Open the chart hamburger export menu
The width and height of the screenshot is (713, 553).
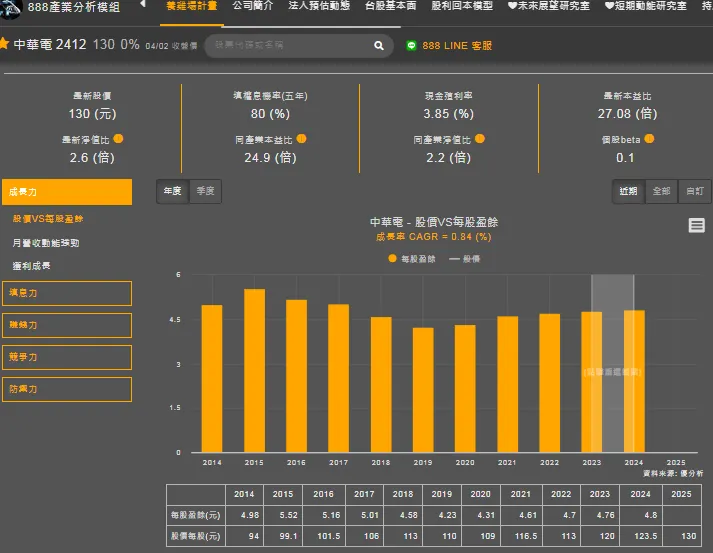tap(696, 225)
